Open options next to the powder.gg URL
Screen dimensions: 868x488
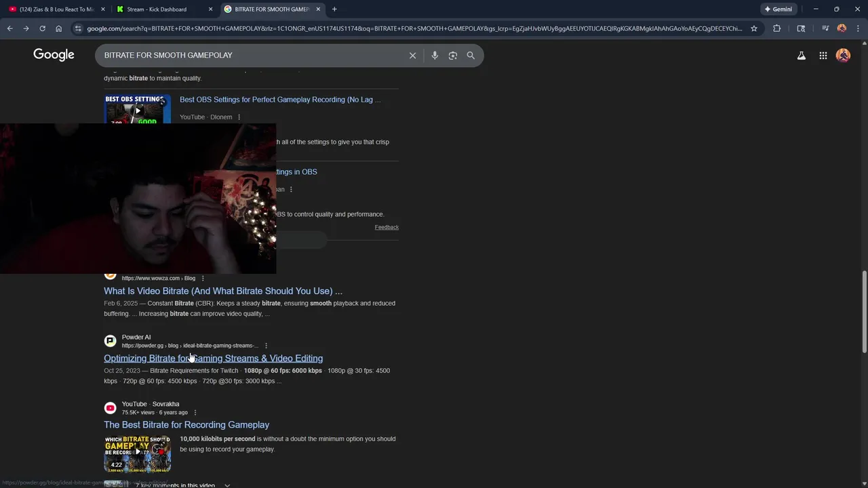coord(266,346)
